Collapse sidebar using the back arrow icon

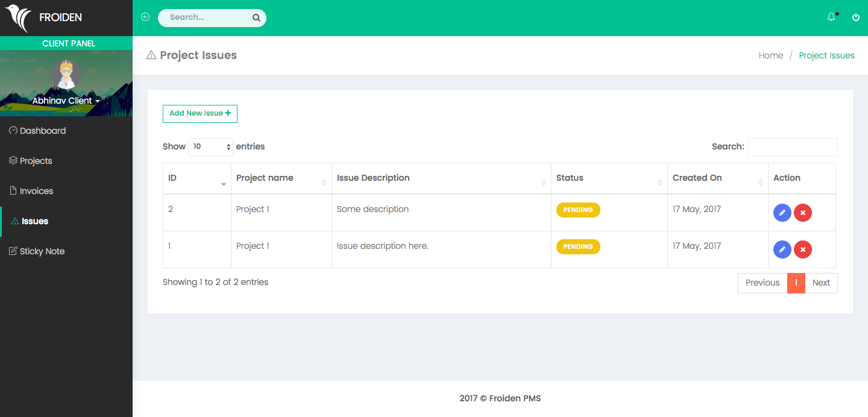pyautogui.click(x=145, y=17)
